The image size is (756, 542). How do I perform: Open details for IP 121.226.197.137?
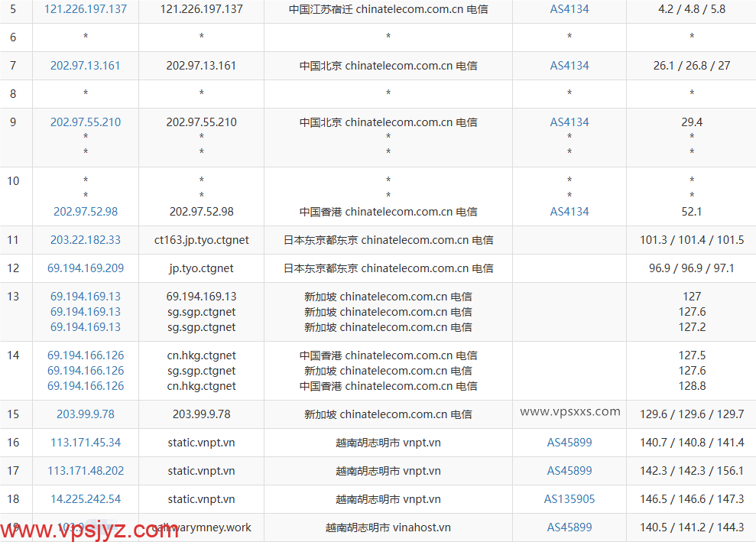(85, 9)
